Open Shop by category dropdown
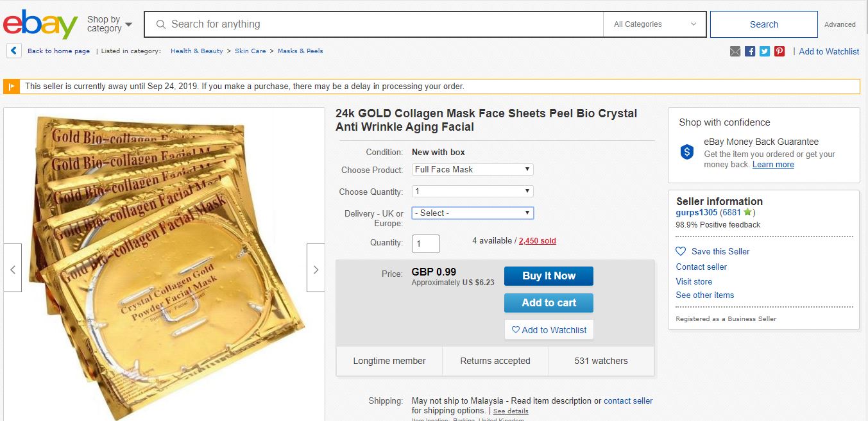 coord(109,24)
